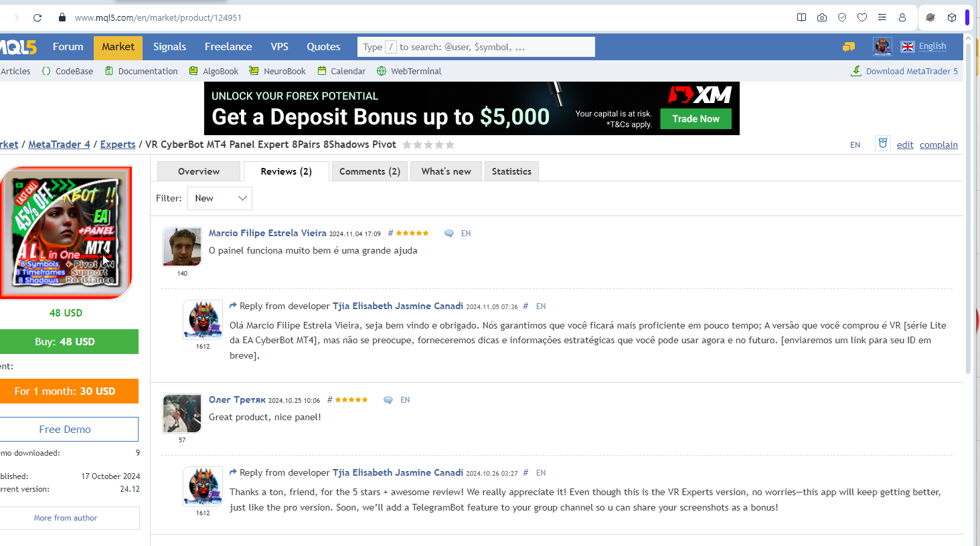Image resolution: width=980 pixels, height=546 pixels.
Task: Click the # permalink of Marcio's review
Action: (390, 234)
